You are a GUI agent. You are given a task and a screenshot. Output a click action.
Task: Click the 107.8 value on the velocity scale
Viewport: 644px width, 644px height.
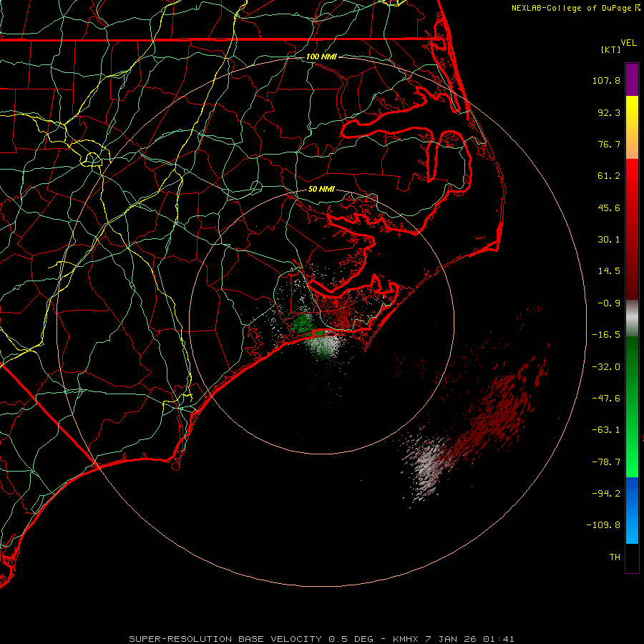coord(606,80)
